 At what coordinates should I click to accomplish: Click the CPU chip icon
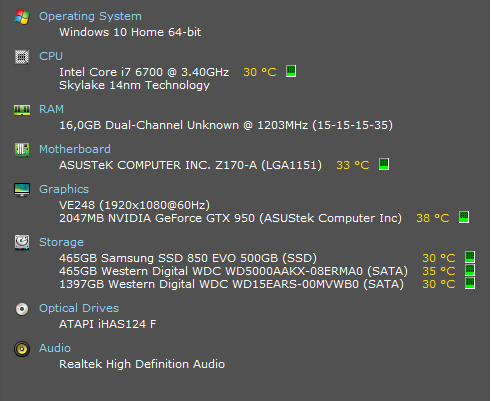point(22,57)
